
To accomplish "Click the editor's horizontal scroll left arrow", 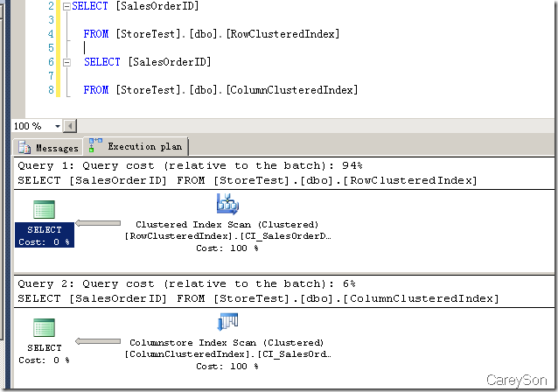I will point(71,126).
